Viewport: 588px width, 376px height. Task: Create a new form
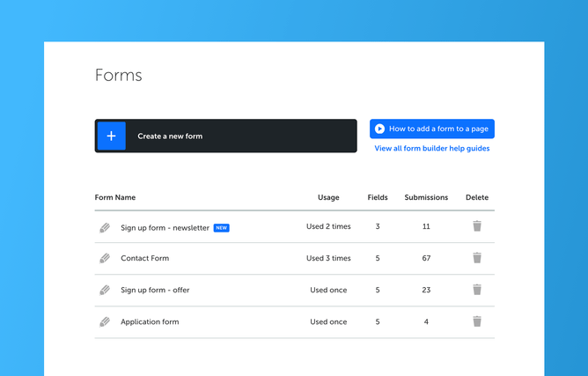(225, 136)
